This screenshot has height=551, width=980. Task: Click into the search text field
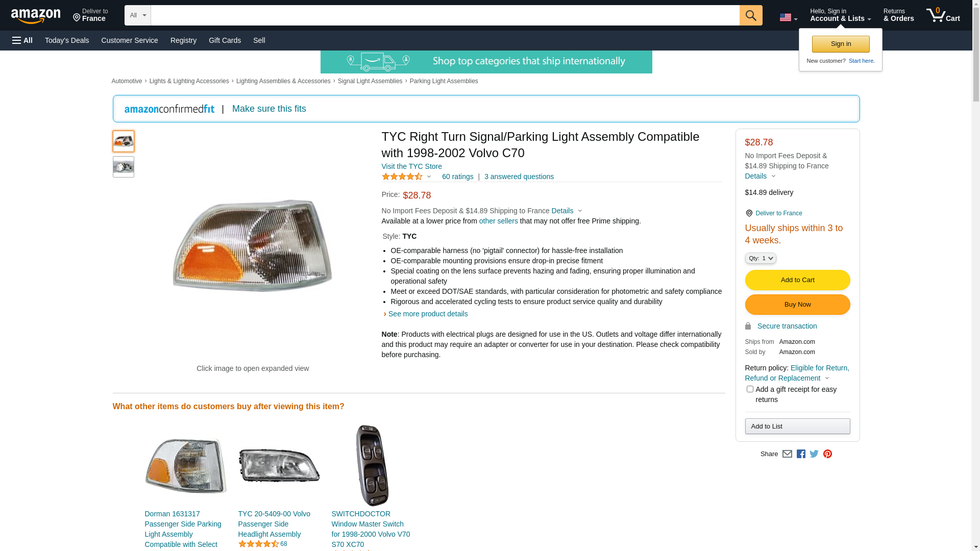click(x=444, y=15)
